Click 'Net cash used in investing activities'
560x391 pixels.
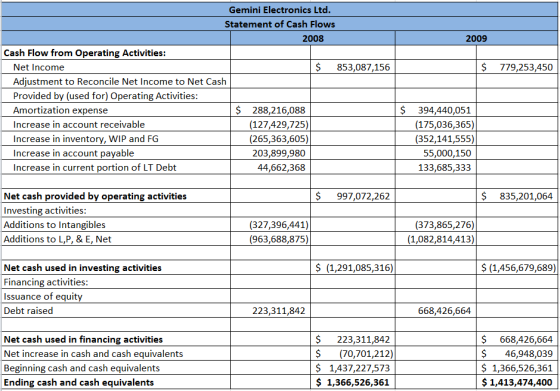(x=82, y=268)
